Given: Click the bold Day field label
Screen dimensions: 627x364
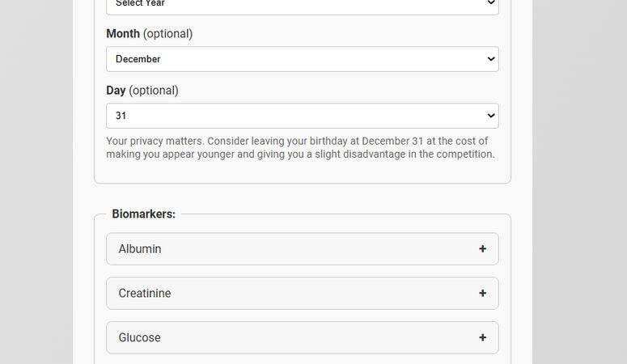Looking at the screenshot, I should pyautogui.click(x=116, y=91).
